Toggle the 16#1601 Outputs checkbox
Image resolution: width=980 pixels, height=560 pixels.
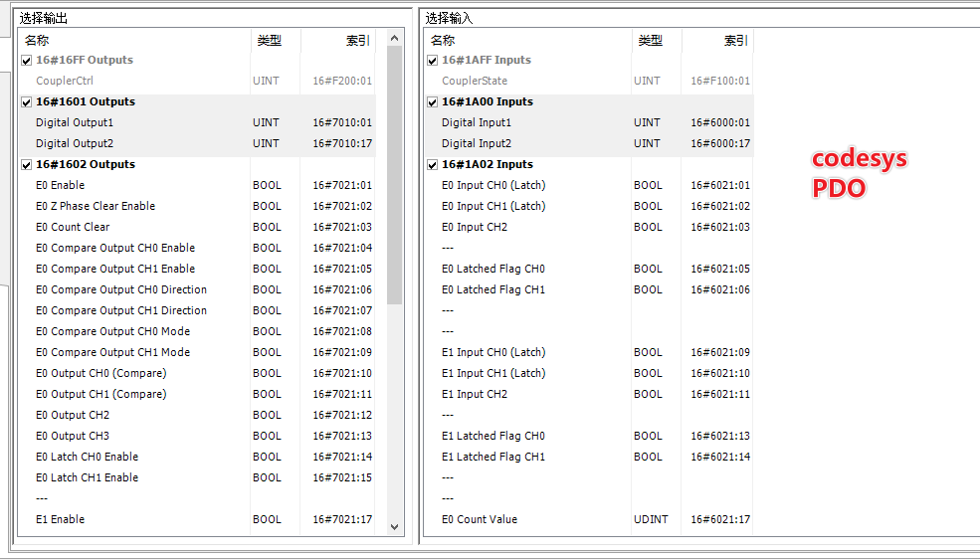click(26, 102)
